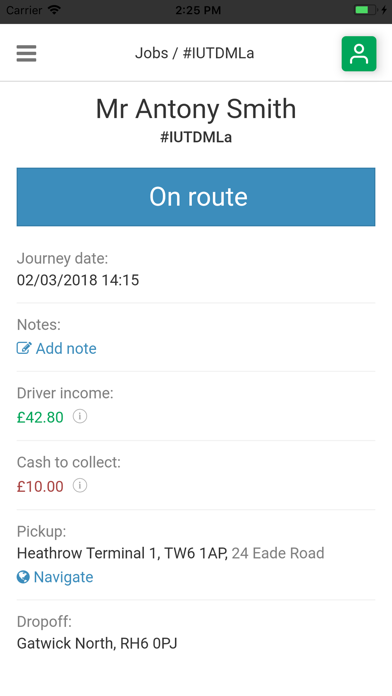Click the edit pencil icon by Add note
The image size is (392, 696).
click(24, 348)
